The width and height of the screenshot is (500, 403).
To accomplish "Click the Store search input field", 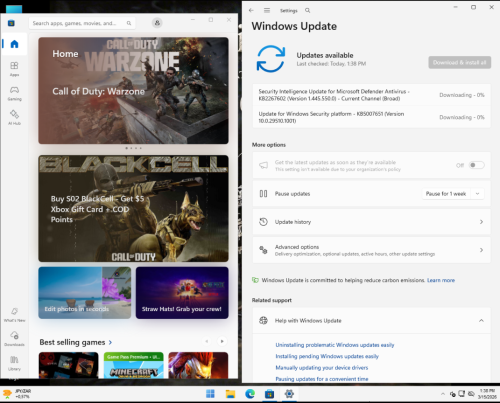I will [82, 23].
